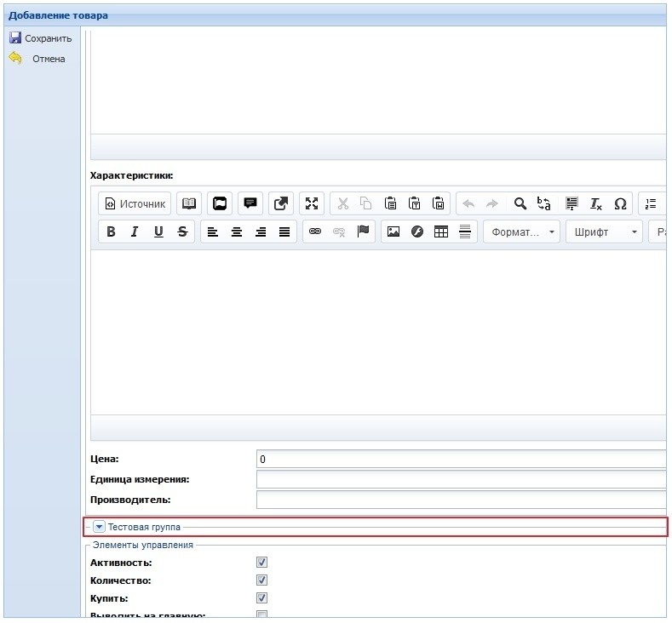
Task: Insert an image via the toolbar
Action: point(393,231)
